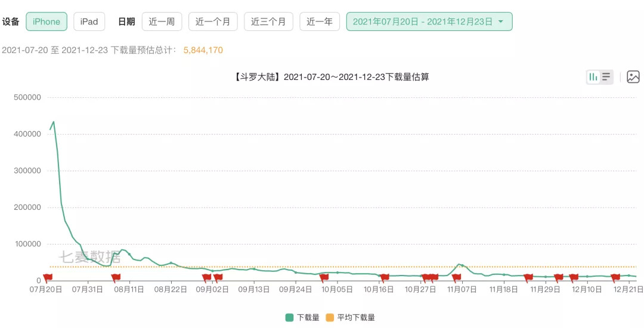Toggle the 平均下载量 series in the legend
The width and height of the screenshot is (644, 328).
(351, 318)
